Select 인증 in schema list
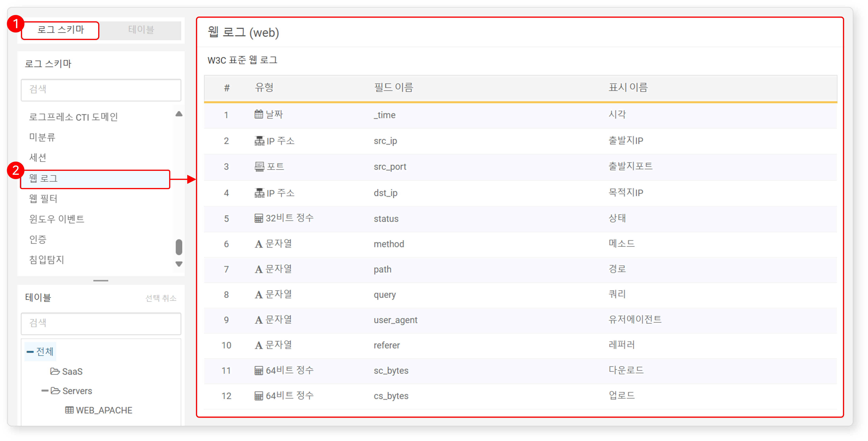Image resolution: width=868 pixels, height=441 pixels. point(38,240)
